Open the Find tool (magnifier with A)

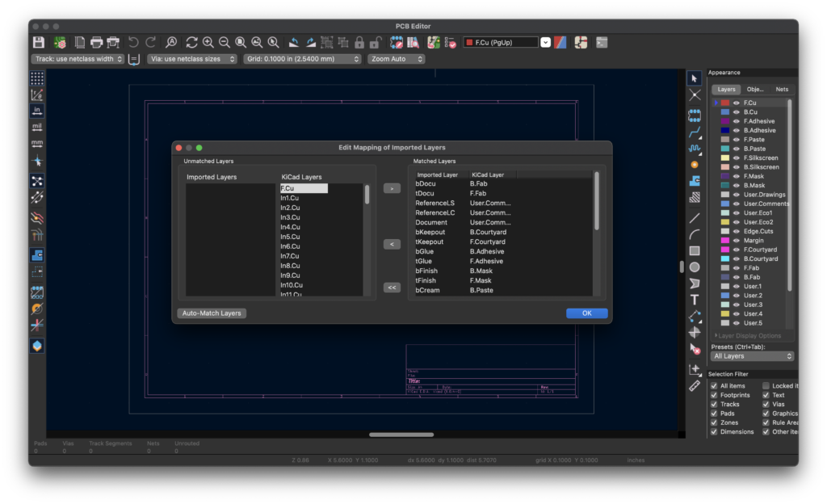(171, 42)
